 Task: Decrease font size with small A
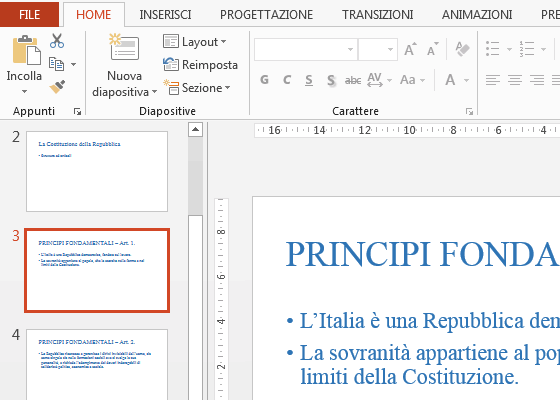[x=432, y=49]
